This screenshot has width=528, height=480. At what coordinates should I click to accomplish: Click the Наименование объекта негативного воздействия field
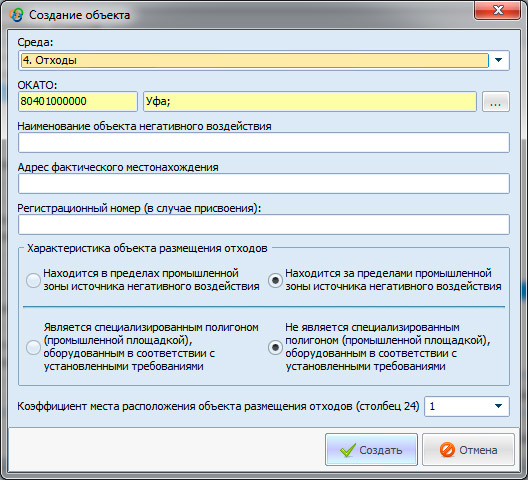pyautogui.click(x=264, y=142)
